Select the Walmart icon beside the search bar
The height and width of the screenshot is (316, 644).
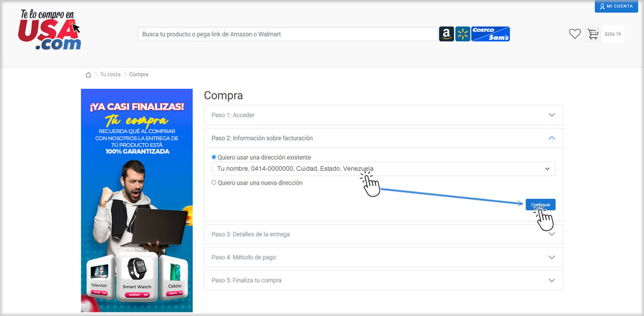pos(462,33)
